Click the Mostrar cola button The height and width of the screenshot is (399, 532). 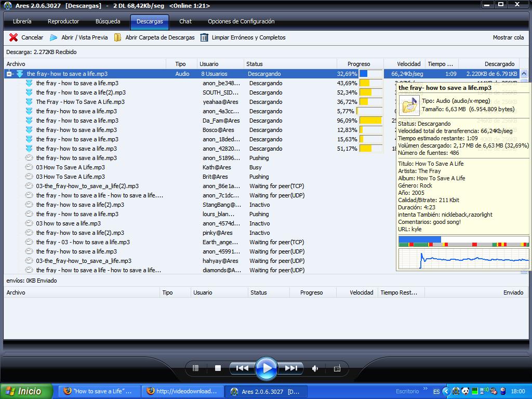508,37
